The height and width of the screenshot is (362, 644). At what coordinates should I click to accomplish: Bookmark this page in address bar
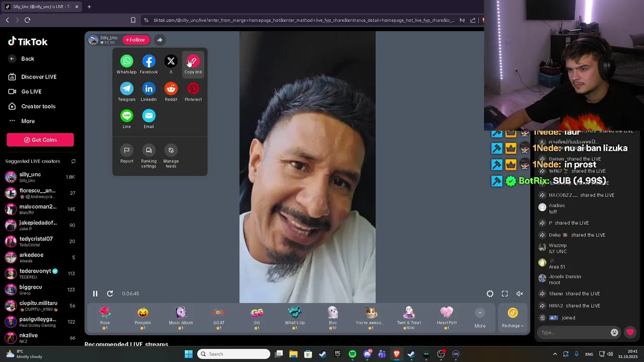(x=133, y=20)
